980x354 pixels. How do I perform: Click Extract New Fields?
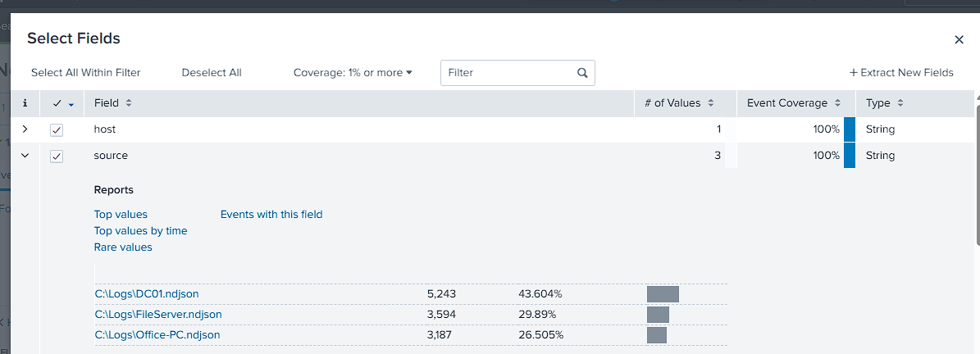click(x=901, y=72)
